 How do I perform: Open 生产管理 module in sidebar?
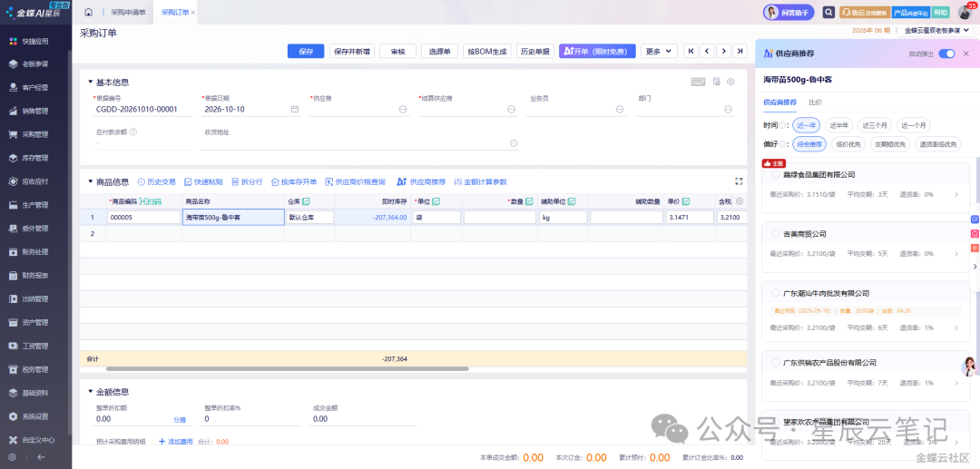click(35, 205)
